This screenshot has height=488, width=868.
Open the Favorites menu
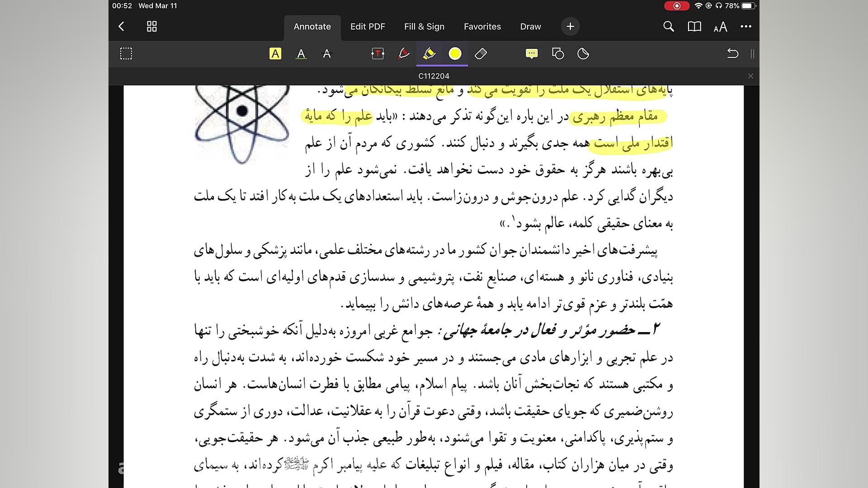pyautogui.click(x=482, y=27)
